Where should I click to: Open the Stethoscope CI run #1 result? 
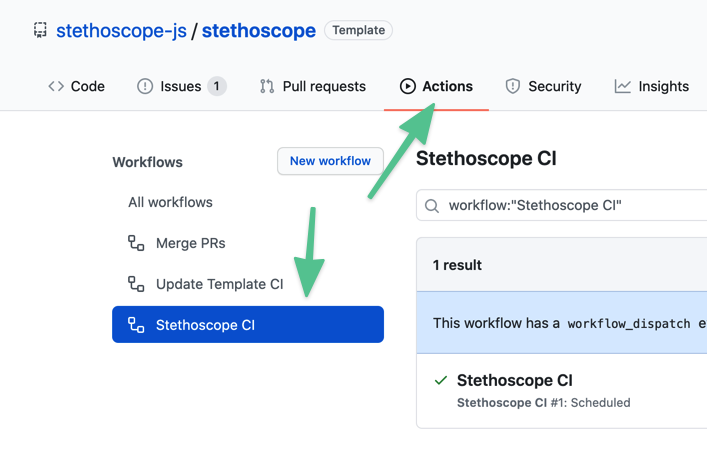514,381
